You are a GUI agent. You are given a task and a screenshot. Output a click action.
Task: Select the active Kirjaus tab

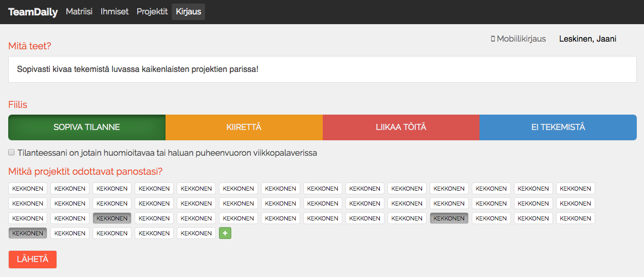pos(188,12)
